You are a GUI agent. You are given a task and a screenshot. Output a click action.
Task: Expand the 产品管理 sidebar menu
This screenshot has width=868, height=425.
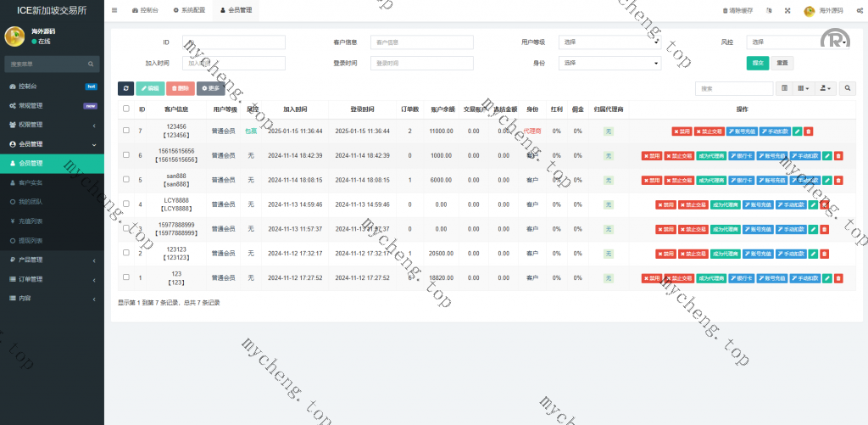click(x=51, y=260)
